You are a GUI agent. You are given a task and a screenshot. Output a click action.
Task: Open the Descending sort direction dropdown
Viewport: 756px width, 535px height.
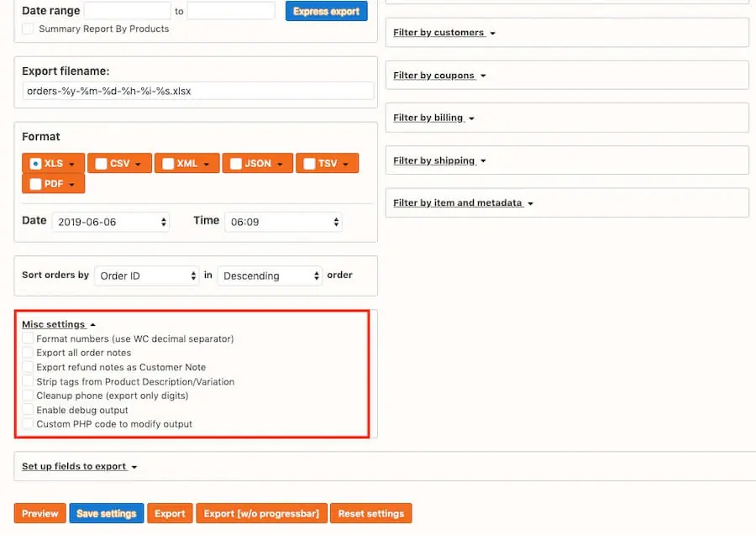point(270,275)
